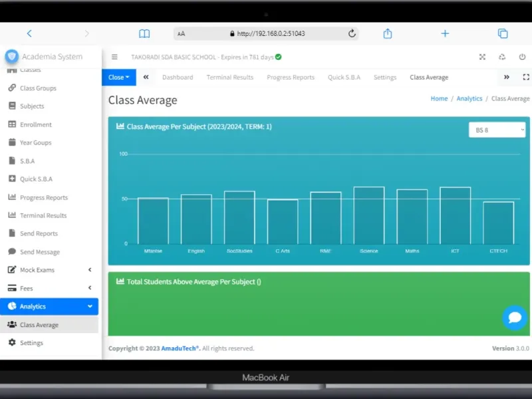
Task: Click the Class Groups link icon
Action: (12, 88)
